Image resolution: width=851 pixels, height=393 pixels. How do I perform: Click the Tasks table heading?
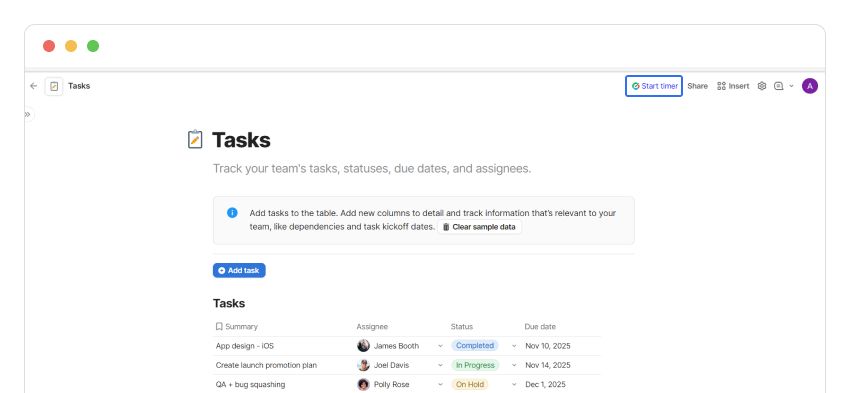coord(228,303)
